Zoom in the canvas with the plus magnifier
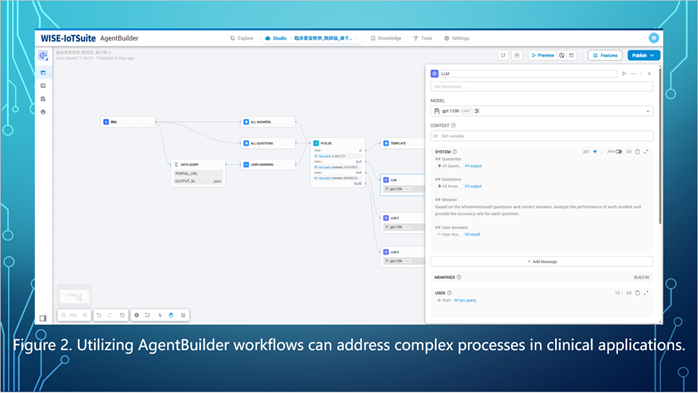Screen dimensions: 698x393 tap(85, 315)
